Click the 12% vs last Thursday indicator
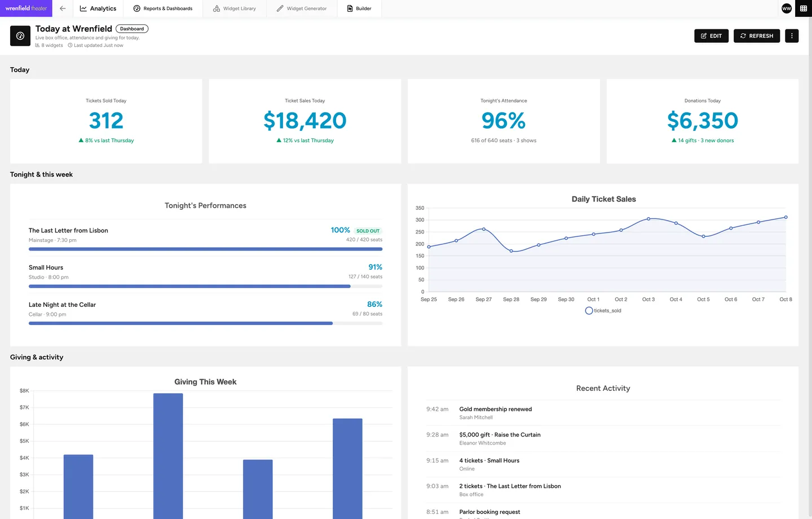The height and width of the screenshot is (519, 812). (305, 140)
